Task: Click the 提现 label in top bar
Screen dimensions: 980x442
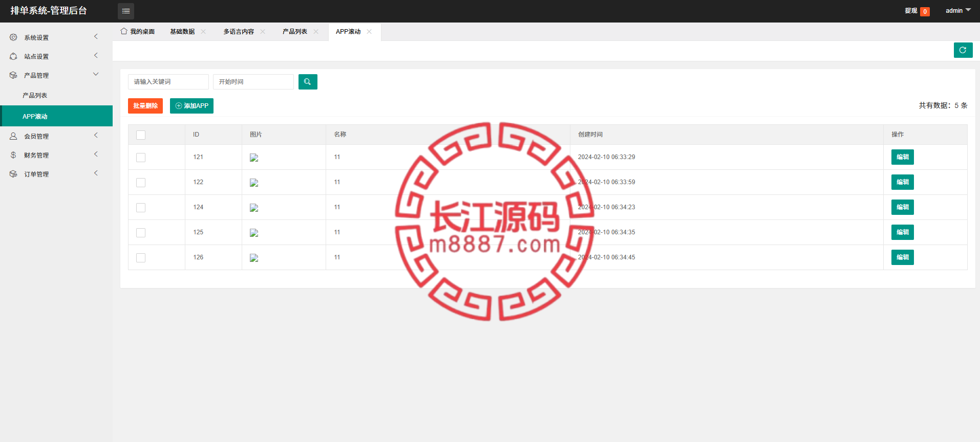Action: (x=911, y=11)
